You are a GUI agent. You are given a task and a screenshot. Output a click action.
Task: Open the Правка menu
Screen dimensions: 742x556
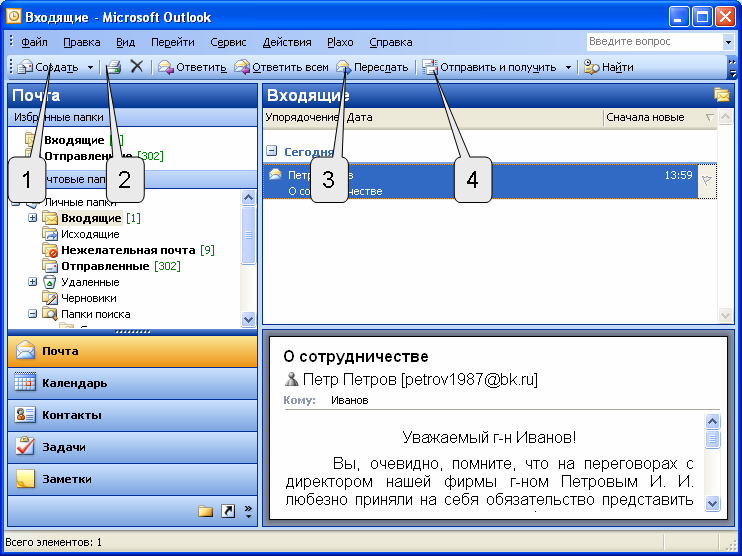82,42
